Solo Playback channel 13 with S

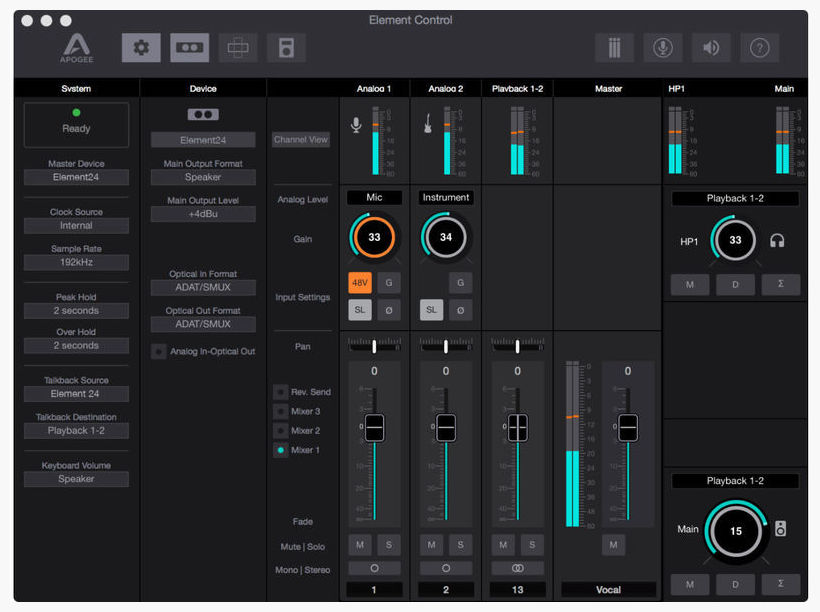pyautogui.click(x=532, y=545)
